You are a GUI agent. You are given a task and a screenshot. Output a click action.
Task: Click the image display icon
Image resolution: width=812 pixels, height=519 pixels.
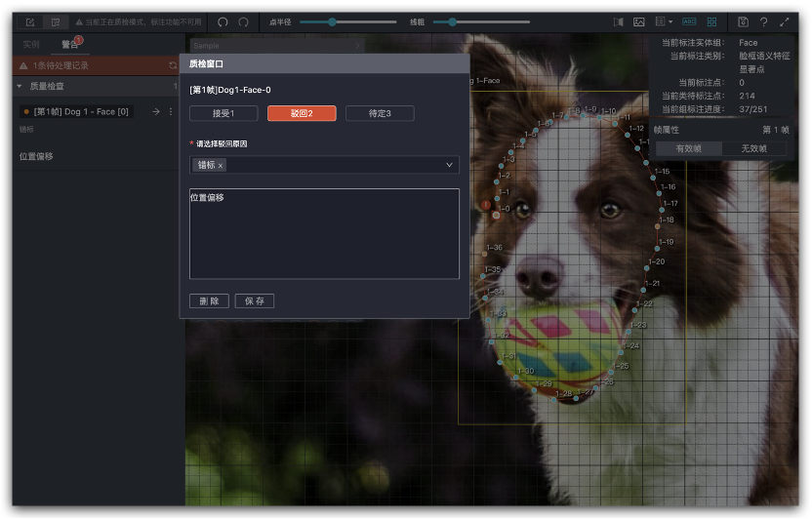pyautogui.click(x=639, y=21)
